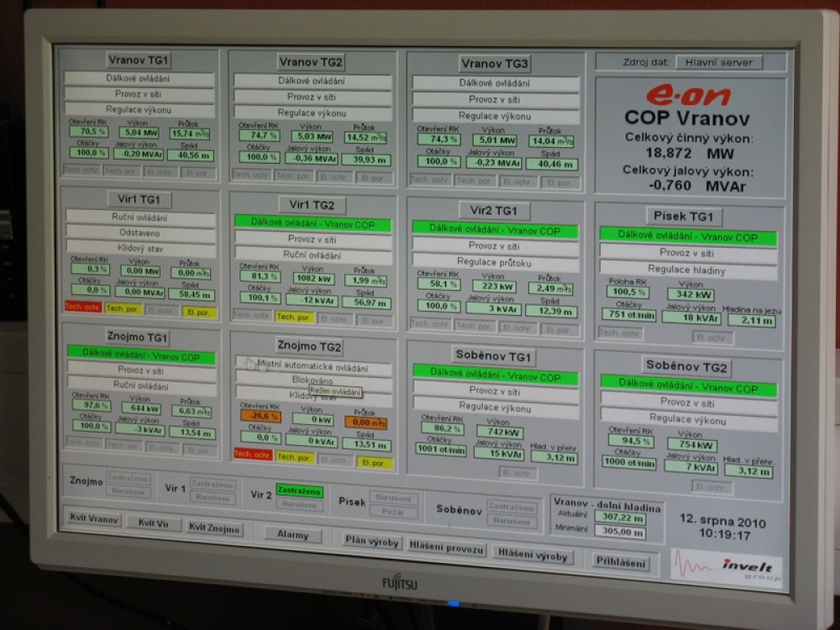Viewport: 840px width, 630px height.
Task: Click the Přihlášení login button
Action: (621, 562)
